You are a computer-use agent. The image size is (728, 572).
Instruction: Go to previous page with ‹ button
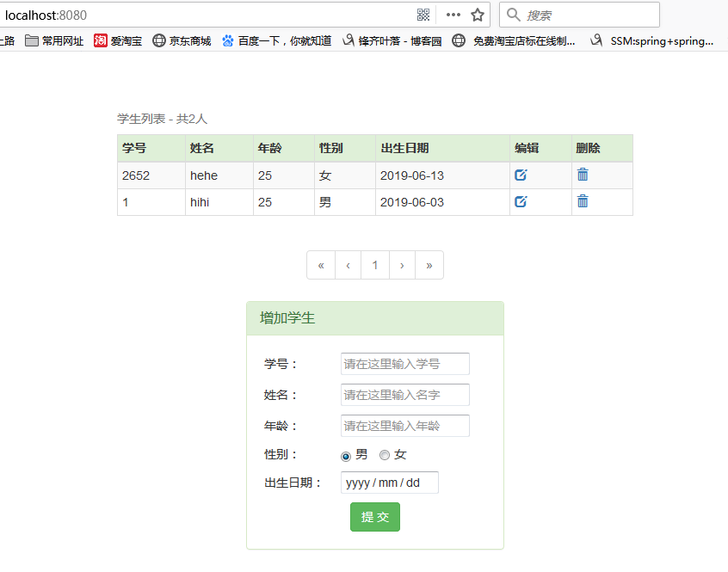pos(348,265)
